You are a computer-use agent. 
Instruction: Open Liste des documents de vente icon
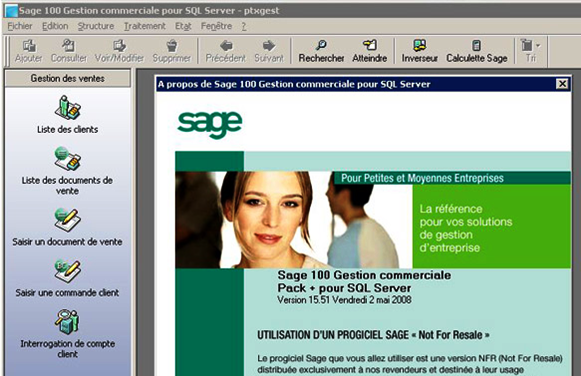click(67, 159)
